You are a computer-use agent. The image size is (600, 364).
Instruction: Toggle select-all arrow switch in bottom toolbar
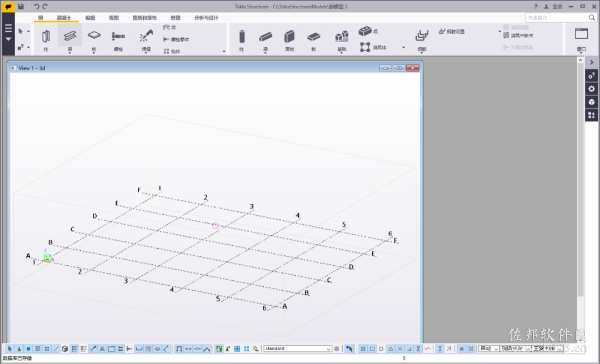click(10, 348)
